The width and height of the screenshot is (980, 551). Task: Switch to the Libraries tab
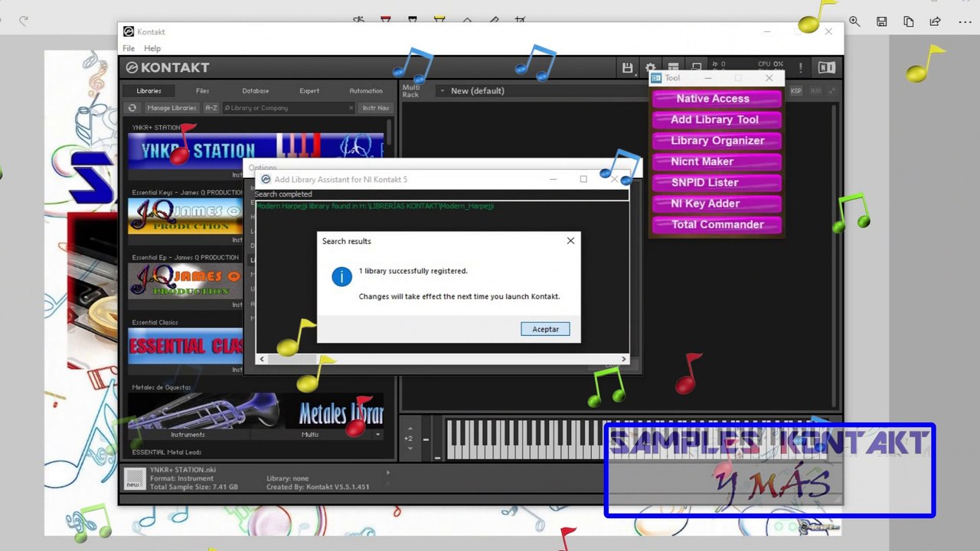point(149,91)
